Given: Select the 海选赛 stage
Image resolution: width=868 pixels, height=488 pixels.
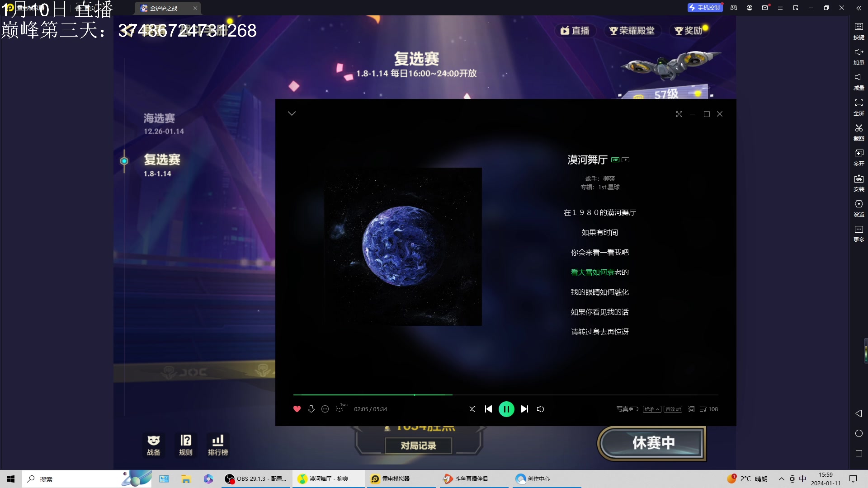Looking at the screenshot, I should point(163,124).
